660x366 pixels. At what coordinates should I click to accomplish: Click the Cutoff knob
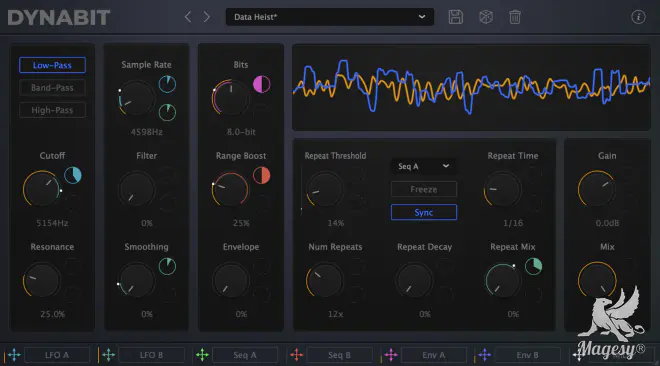point(42,188)
